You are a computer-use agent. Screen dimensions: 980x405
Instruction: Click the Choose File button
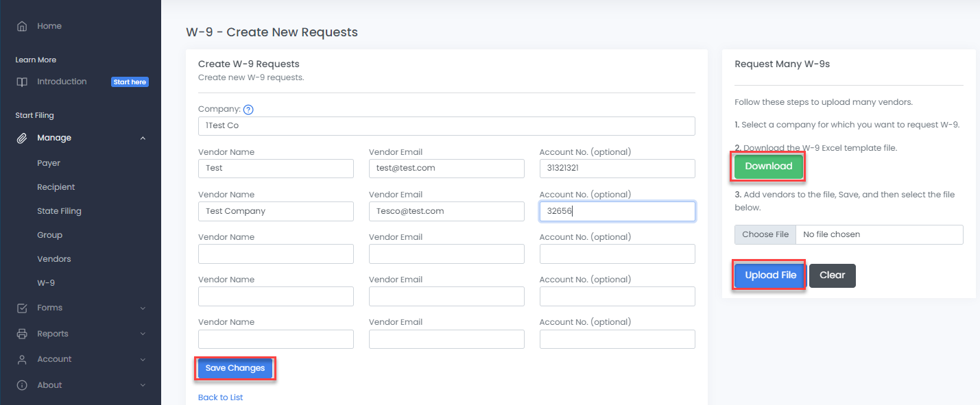pos(765,234)
